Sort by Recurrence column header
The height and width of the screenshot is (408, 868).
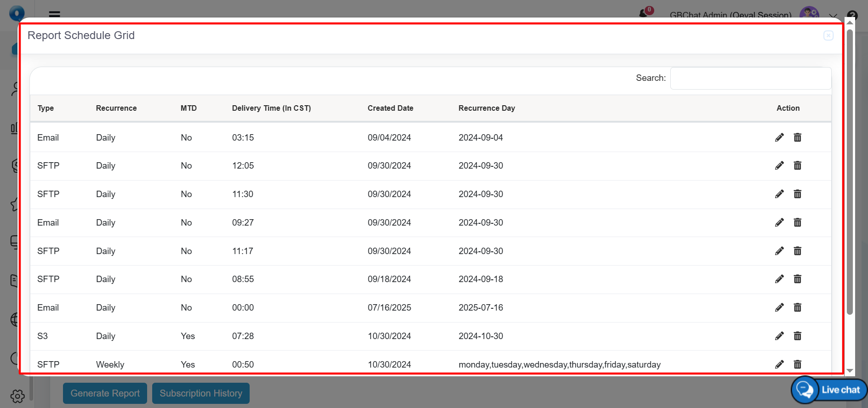[116, 108]
